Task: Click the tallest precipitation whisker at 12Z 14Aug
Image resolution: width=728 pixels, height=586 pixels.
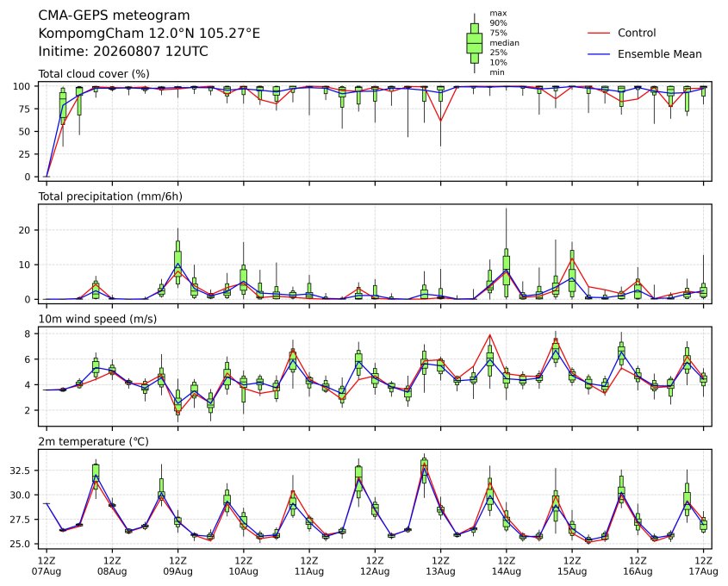Action: 506,228
